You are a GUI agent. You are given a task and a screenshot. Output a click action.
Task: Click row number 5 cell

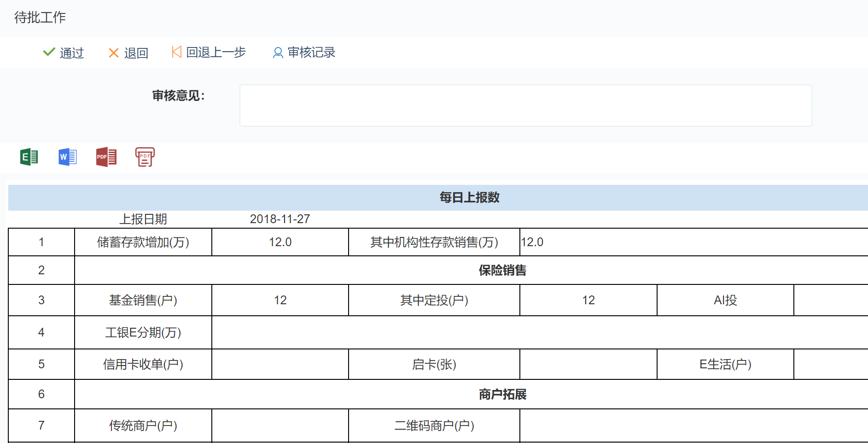pyautogui.click(x=41, y=364)
